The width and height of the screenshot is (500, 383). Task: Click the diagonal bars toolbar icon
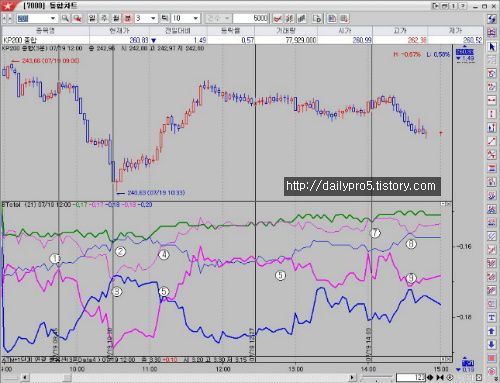[x=302, y=18]
